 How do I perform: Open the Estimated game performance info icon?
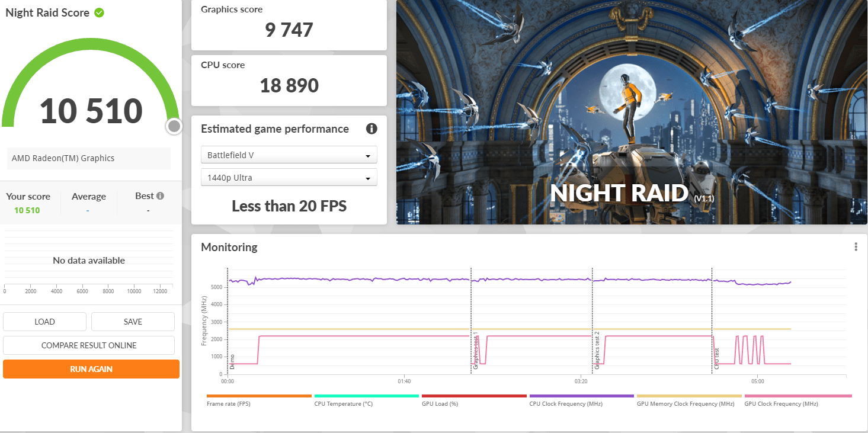(x=371, y=129)
